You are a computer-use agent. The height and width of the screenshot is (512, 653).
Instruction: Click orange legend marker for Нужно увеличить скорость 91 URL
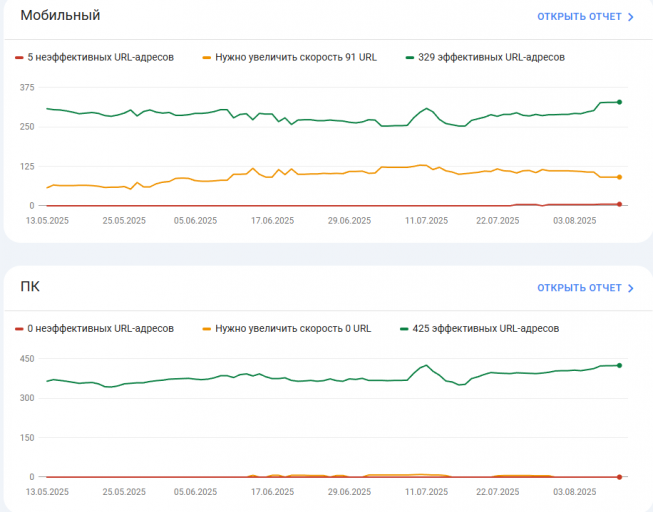[x=207, y=57]
